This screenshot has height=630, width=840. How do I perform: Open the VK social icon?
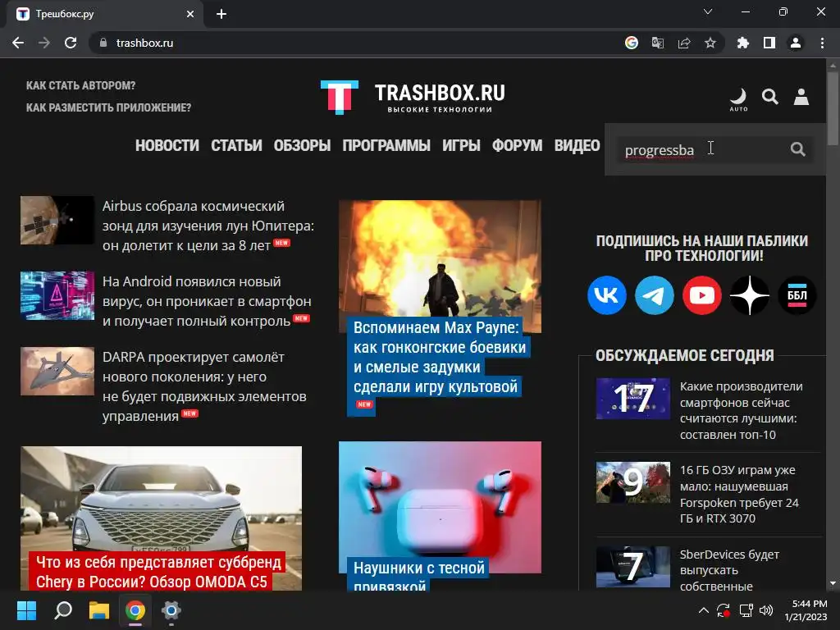(x=607, y=295)
